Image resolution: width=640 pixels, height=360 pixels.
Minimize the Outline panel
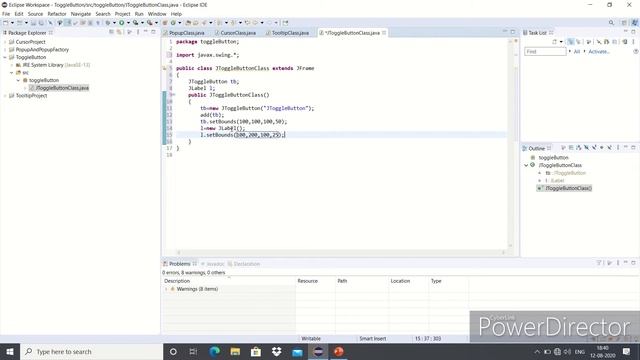[626, 147]
